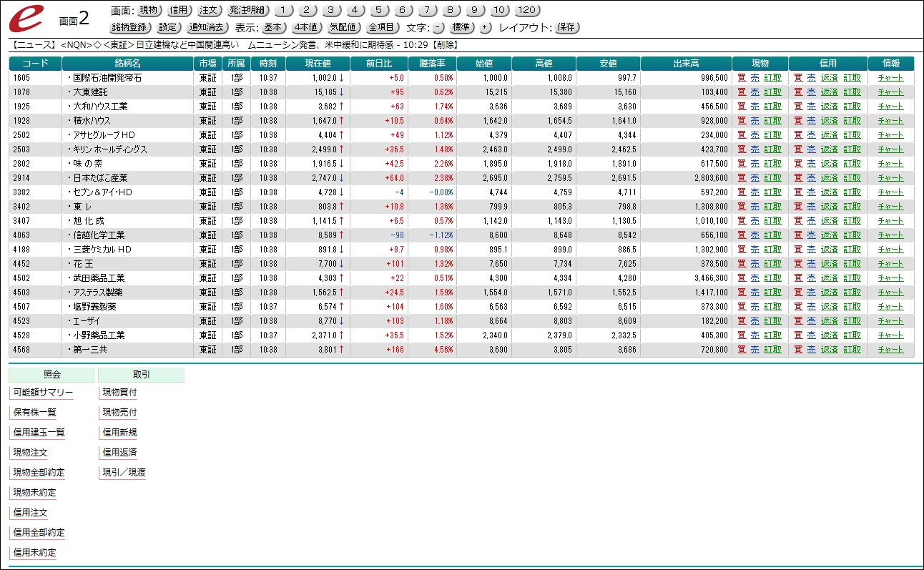This screenshot has width=924, height=570.
Task: Open 現物売付 trade link
Action: [x=119, y=413]
